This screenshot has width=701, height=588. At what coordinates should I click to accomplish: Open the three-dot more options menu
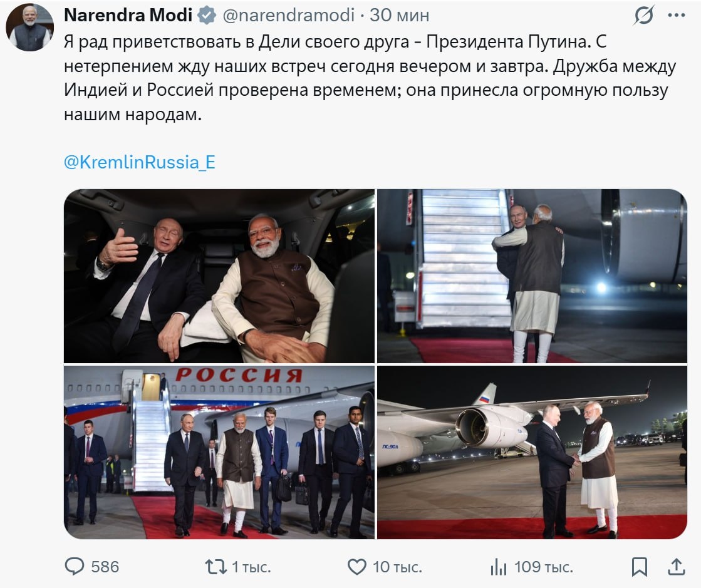pos(677,15)
